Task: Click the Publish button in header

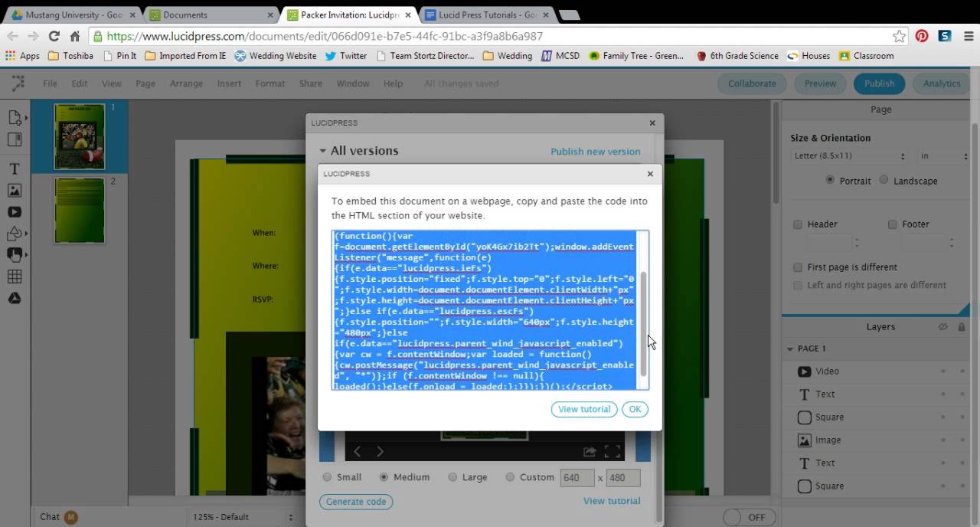Action: pos(879,83)
